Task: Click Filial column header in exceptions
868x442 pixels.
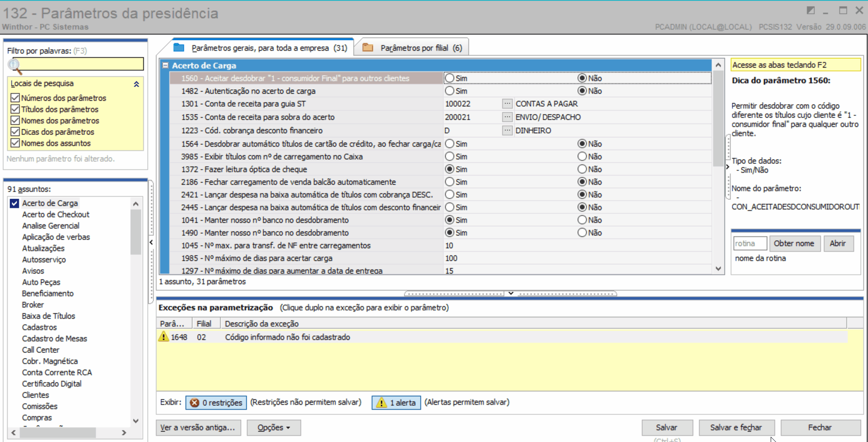Action: pyautogui.click(x=206, y=324)
